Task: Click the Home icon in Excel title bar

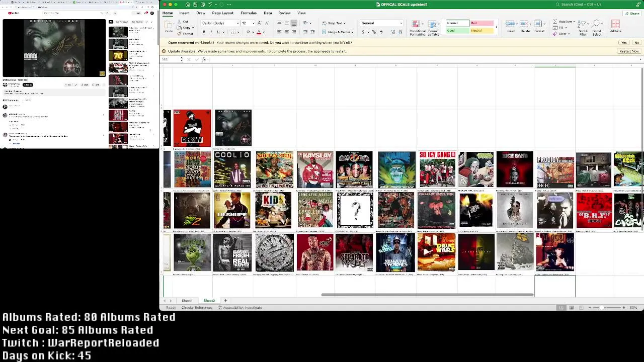Action: 187,5
